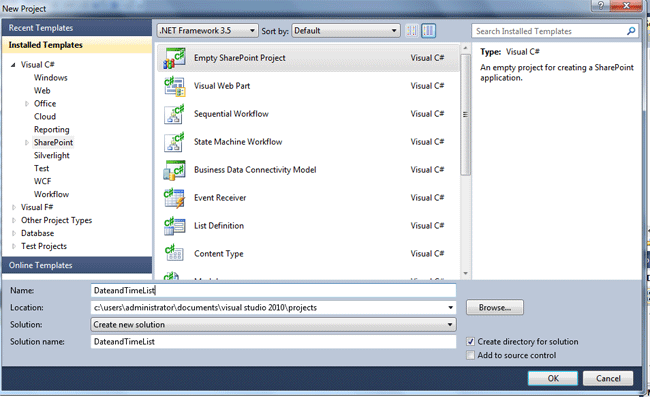Expand the Database tree node arrow

pyautogui.click(x=14, y=233)
